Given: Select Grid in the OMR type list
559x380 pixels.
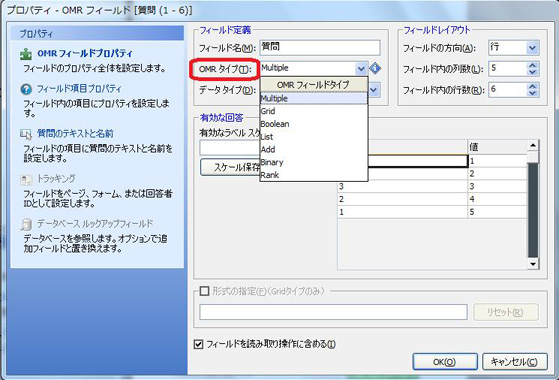Looking at the screenshot, I should 314,111.
